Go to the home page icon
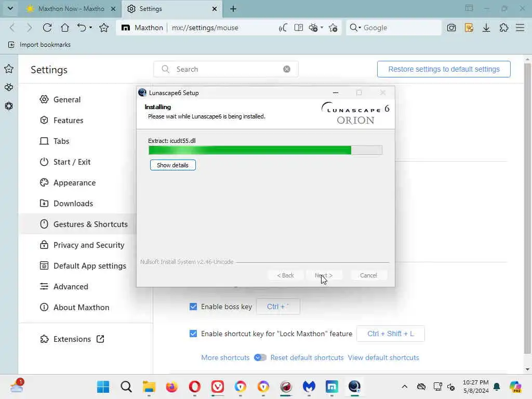The width and height of the screenshot is (532, 399). [65, 28]
